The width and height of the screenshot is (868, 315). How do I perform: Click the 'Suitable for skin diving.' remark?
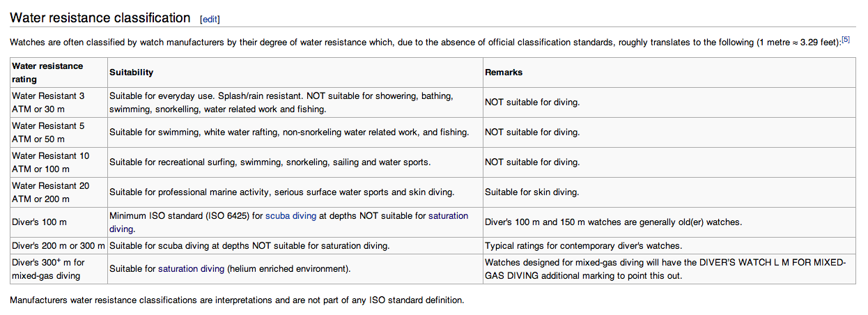pos(532,192)
